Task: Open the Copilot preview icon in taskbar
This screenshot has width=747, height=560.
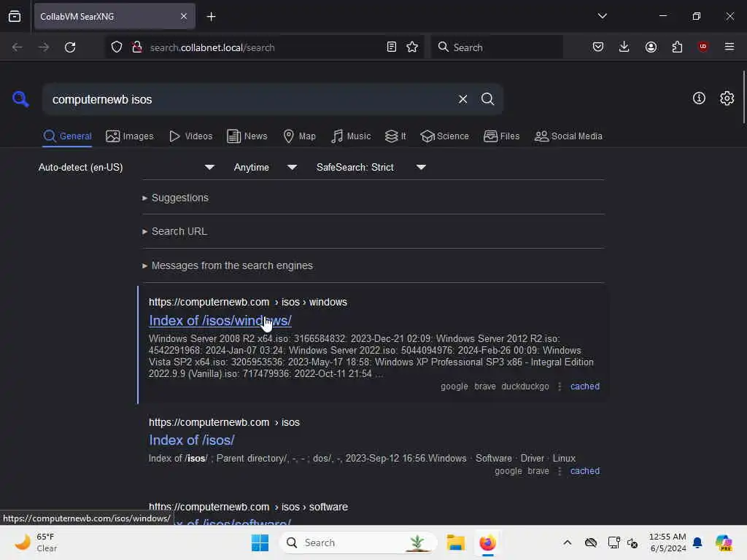Action: click(x=723, y=542)
